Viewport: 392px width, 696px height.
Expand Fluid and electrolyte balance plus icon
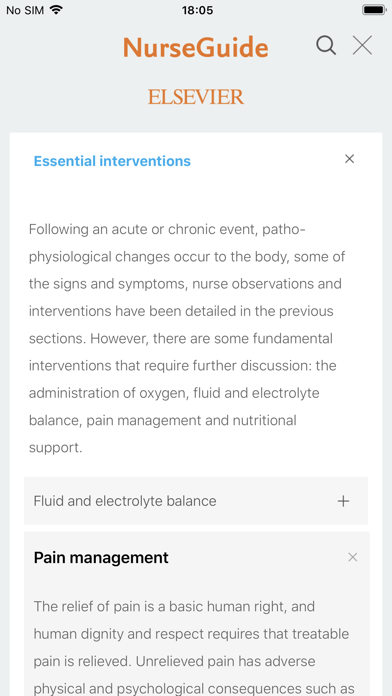tap(343, 501)
